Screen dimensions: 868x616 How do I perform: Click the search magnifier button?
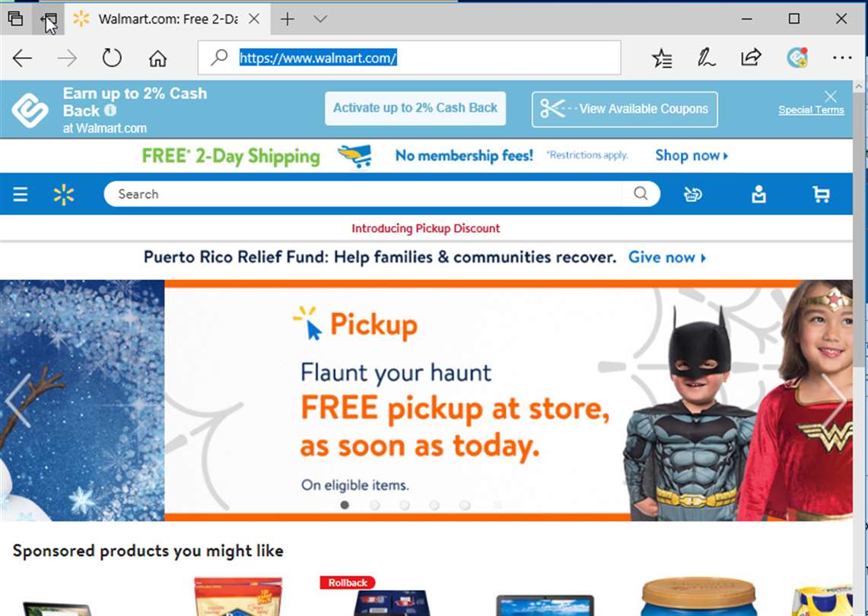coord(641,193)
